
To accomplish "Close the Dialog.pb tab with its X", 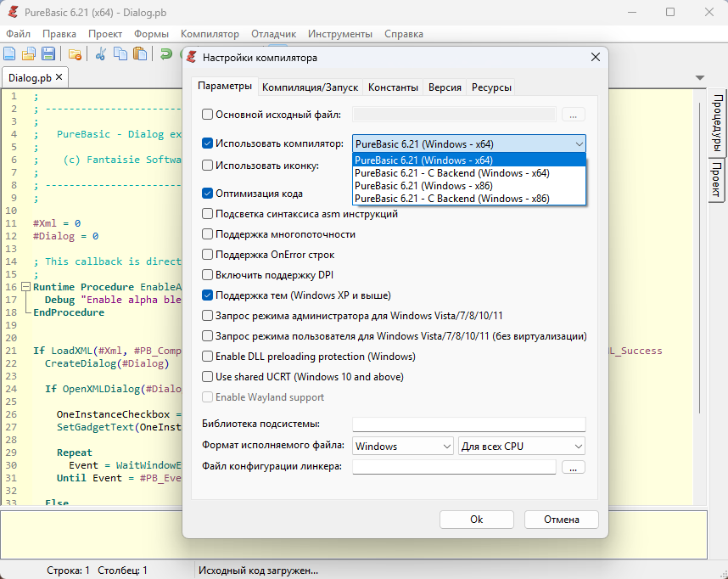I will [59, 77].
